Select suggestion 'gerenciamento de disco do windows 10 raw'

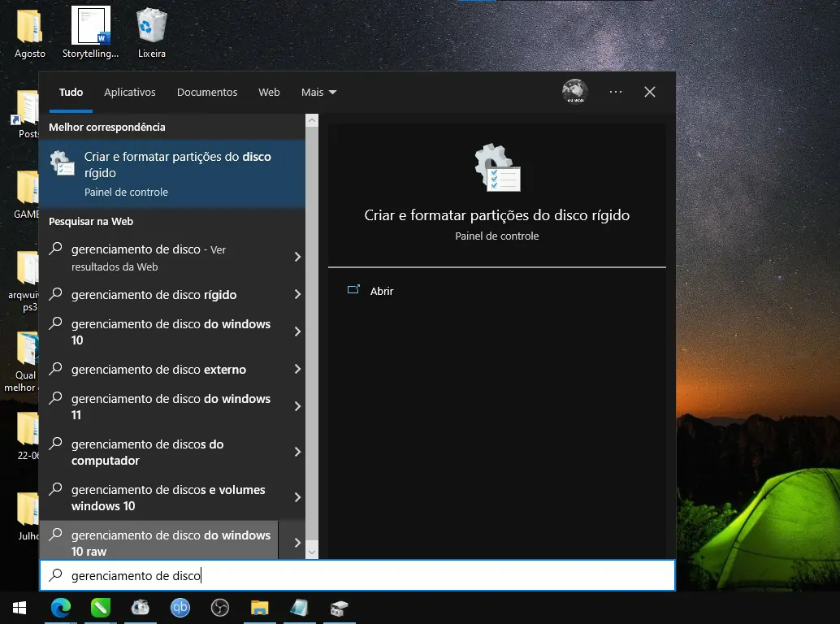tap(160, 540)
